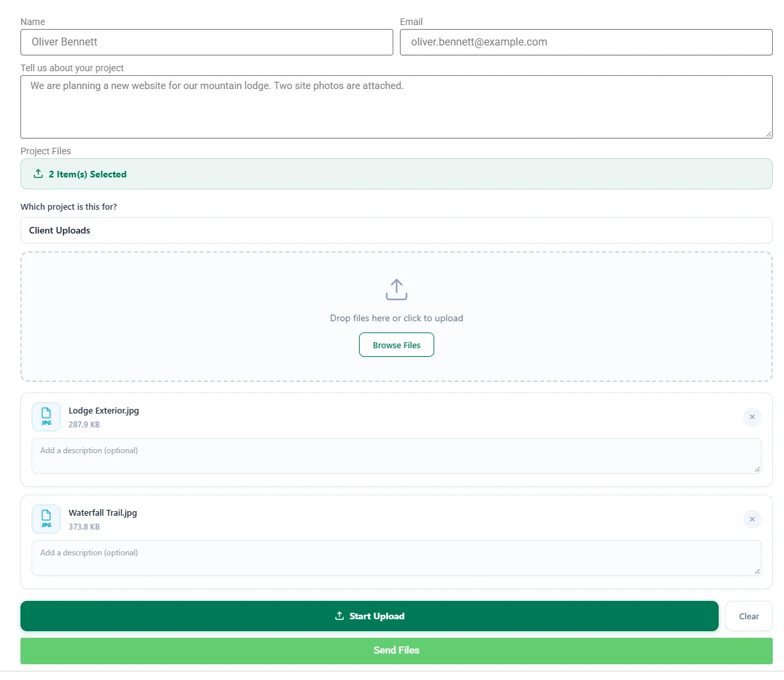Focus the Email input field
Image resolution: width=784 pixels, height=680 pixels.
pos(586,42)
